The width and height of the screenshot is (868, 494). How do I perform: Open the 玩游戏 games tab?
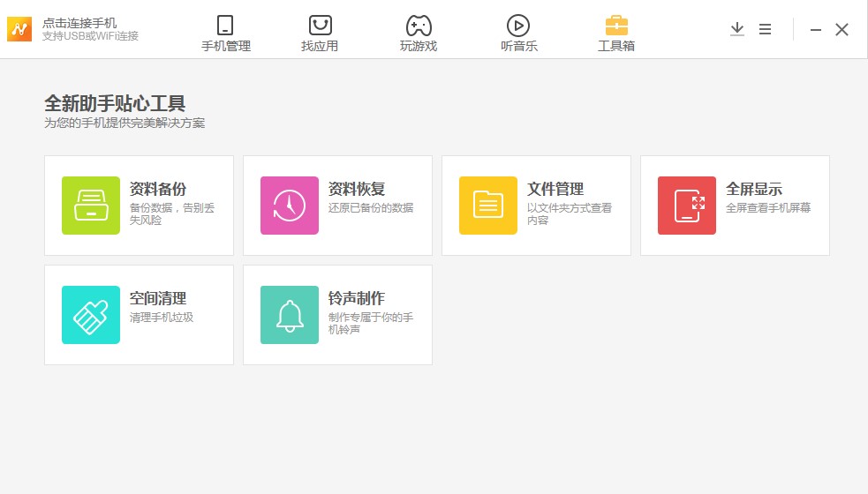(419, 34)
